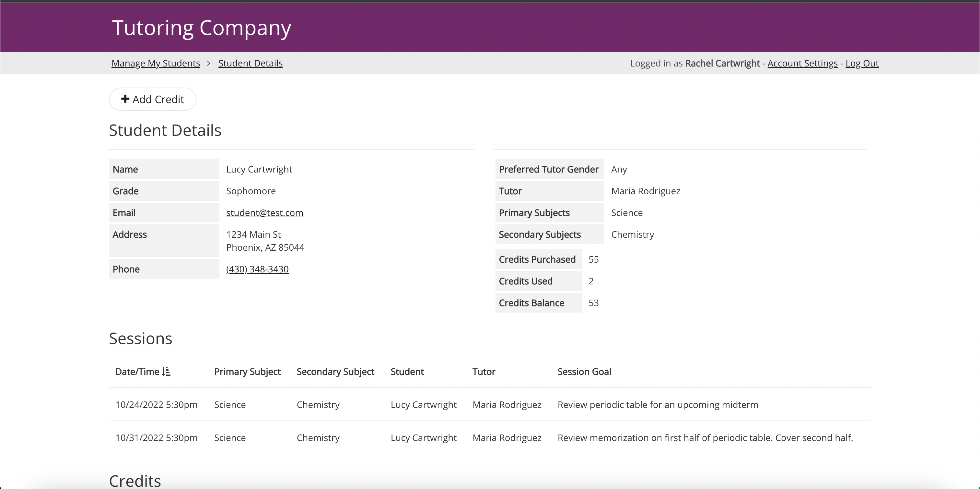Click the Date/Time sort order icon
The width and height of the screenshot is (980, 489).
pos(166,371)
